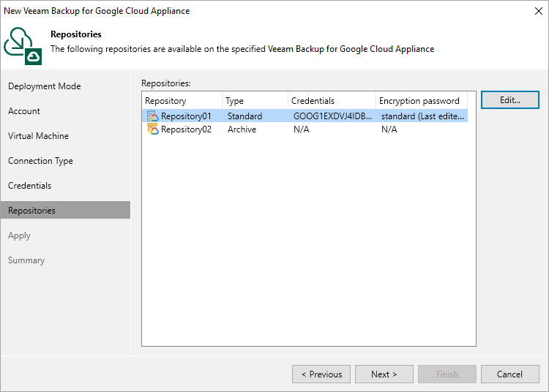Image resolution: width=549 pixels, height=392 pixels.
Task: Click the bold Repositories page heading
Action: coord(76,34)
